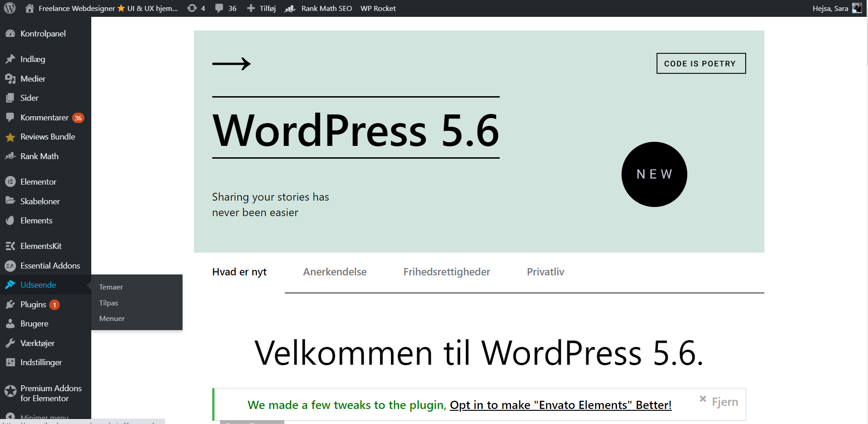This screenshot has width=868, height=424.
Task: Open the WordPress logo menu
Action: pos(10,8)
